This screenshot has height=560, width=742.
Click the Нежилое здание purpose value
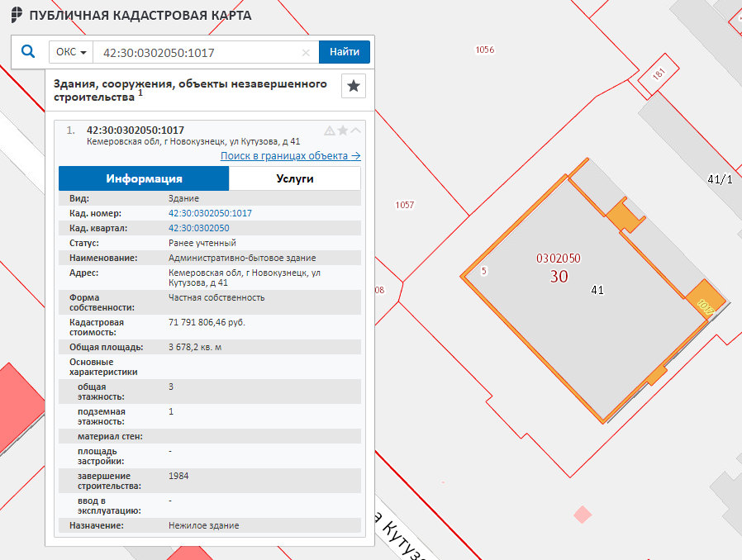(x=204, y=525)
